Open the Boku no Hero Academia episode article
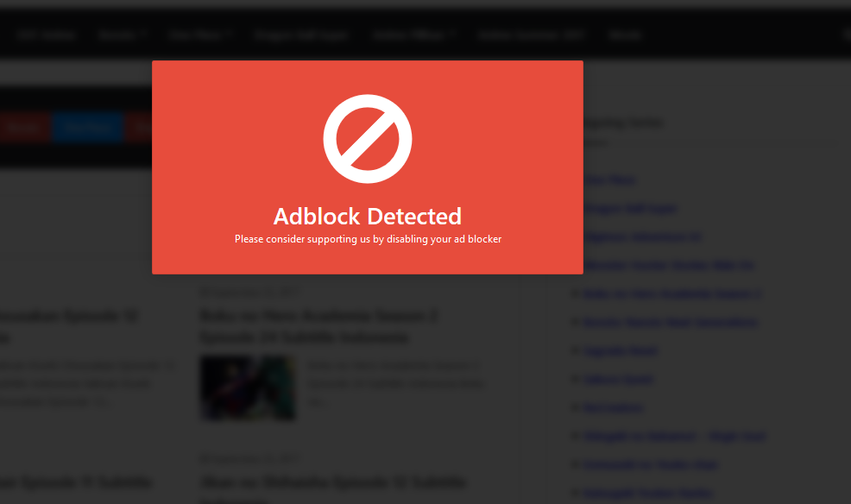 (318, 326)
